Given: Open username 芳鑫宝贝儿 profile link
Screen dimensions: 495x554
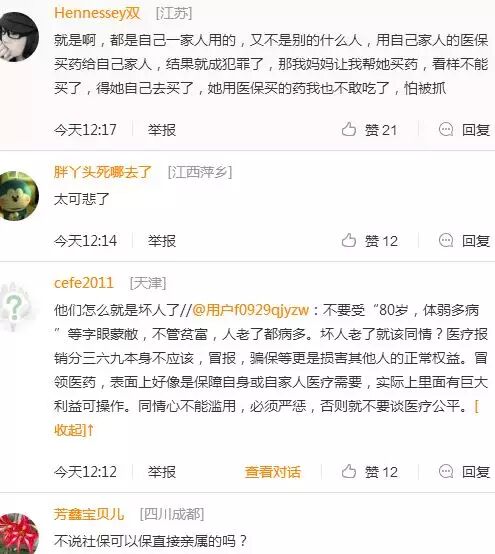Looking at the screenshot, I should click(x=89, y=514).
